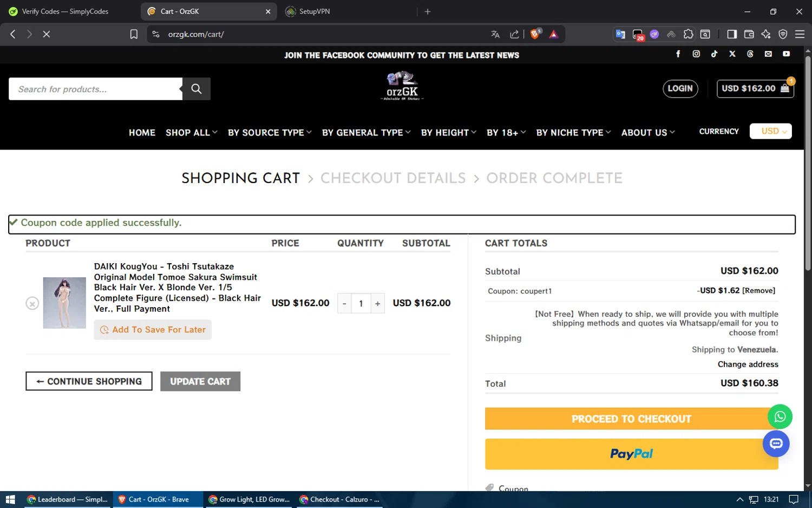Open the blue live chat widget
Screen dimensions: 812x508
tap(776, 444)
